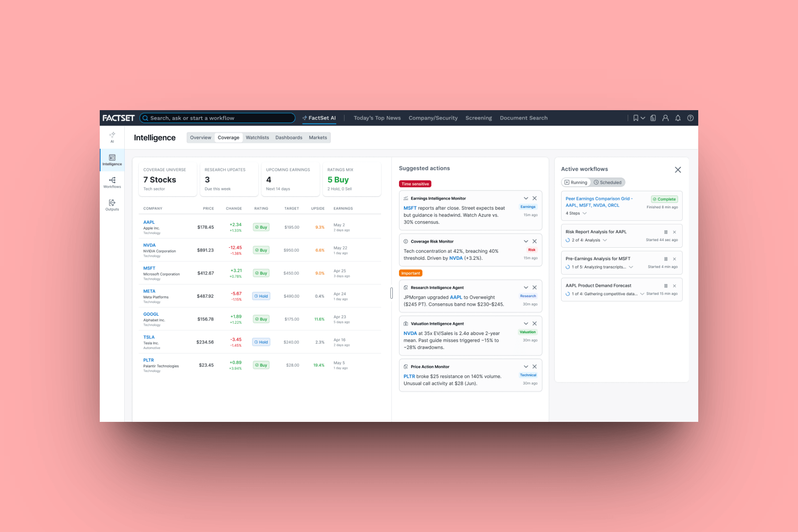Switch to the Overview tab

coord(200,138)
